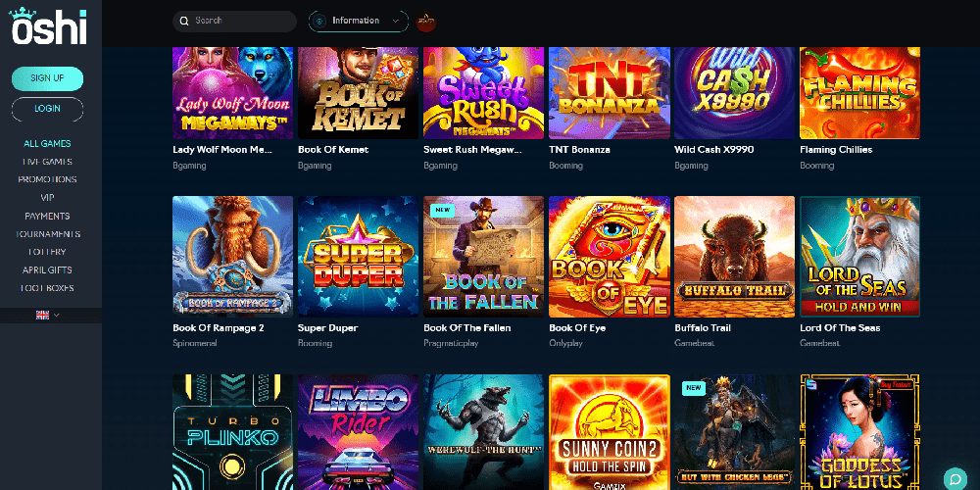
Task: Click the Login button
Action: point(47,109)
